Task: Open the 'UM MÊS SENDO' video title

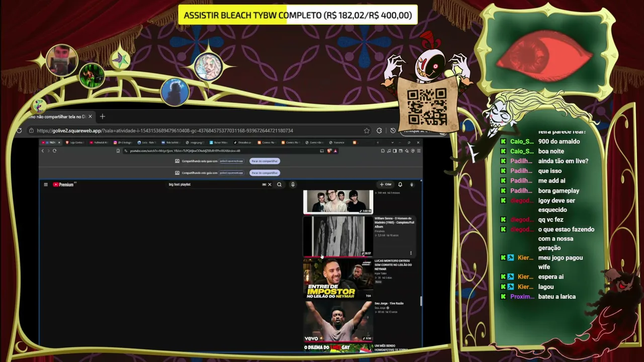Action: 392,347
